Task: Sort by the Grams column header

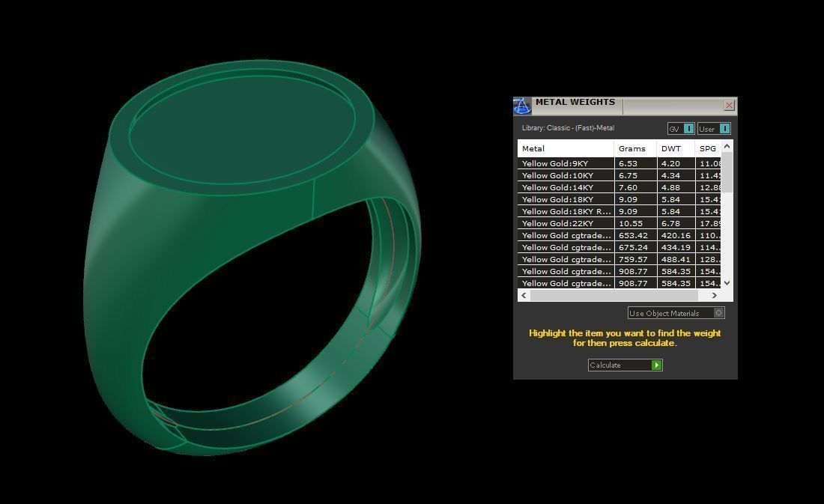Action: [635, 149]
